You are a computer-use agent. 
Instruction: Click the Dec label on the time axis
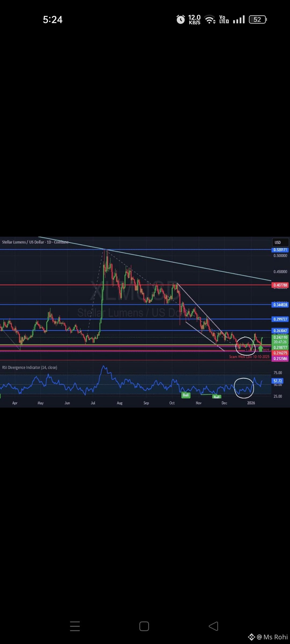[224, 403]
